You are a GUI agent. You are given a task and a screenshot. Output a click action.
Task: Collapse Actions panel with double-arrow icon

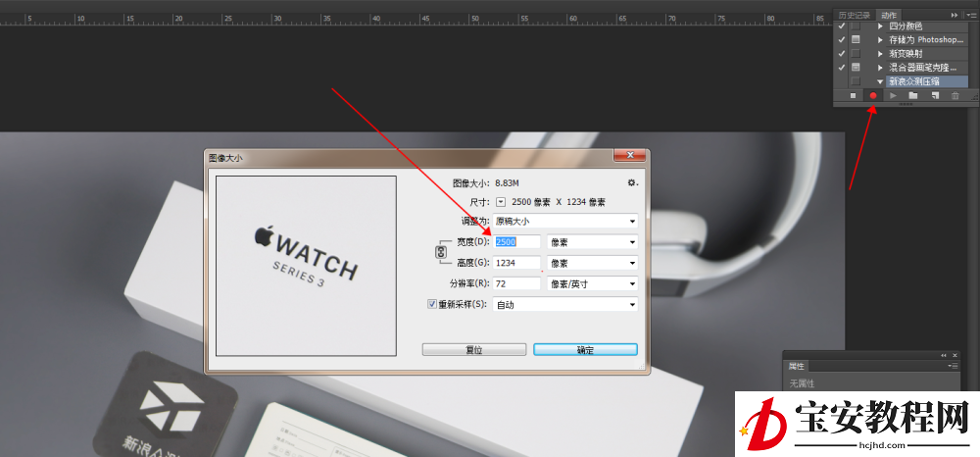pos(955,15)
